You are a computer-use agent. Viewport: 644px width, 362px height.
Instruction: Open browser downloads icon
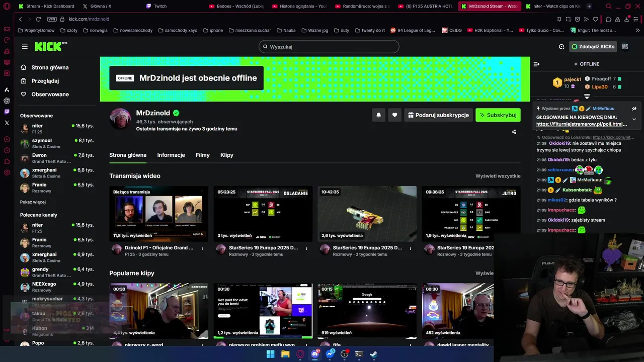(x=628, y=19)
